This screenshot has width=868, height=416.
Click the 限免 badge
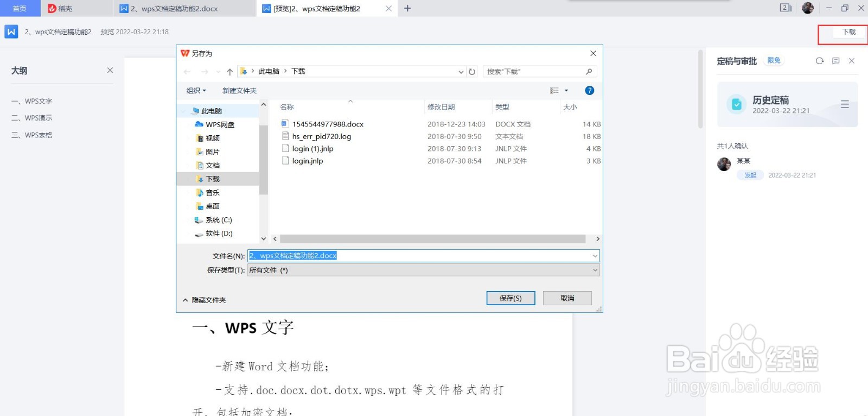tap(774, 60)
